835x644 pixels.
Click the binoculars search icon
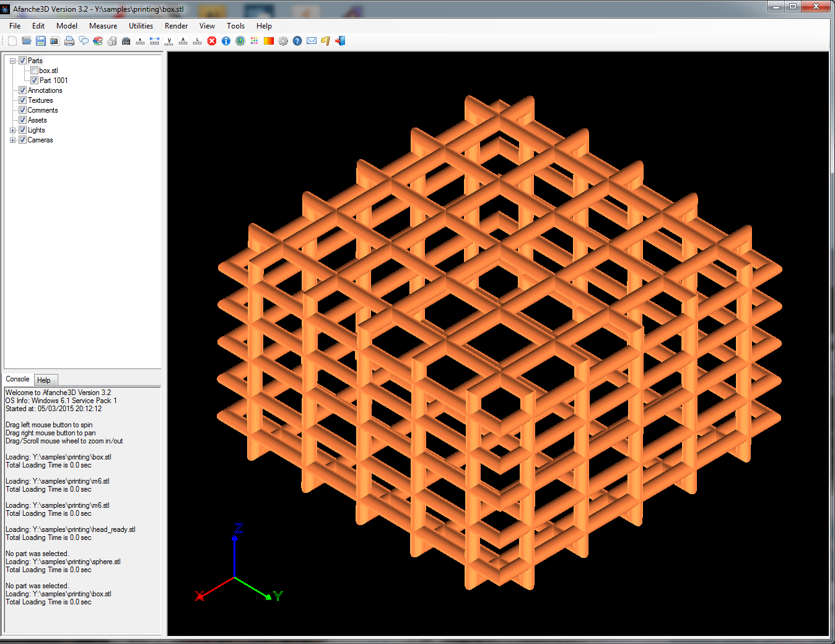coord(126,41)
